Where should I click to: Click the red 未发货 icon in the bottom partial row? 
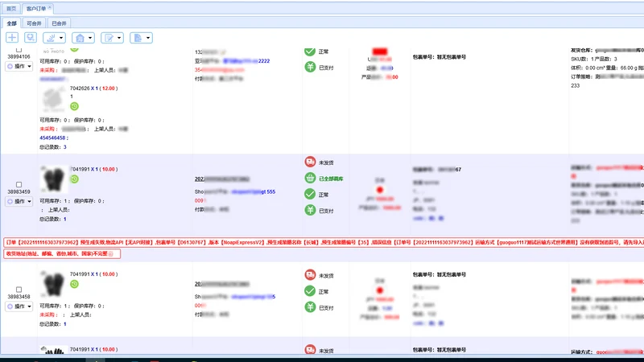point(310,349)
